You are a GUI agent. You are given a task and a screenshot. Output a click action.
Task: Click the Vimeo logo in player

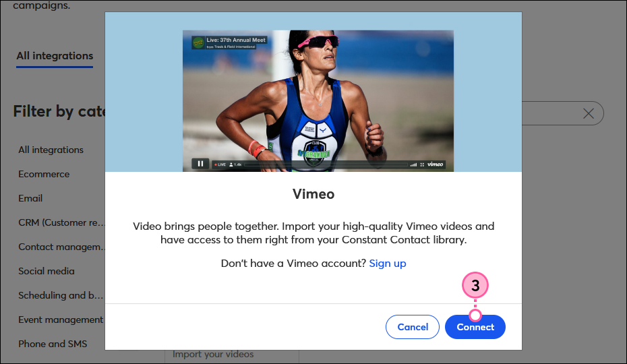[435, 164]
